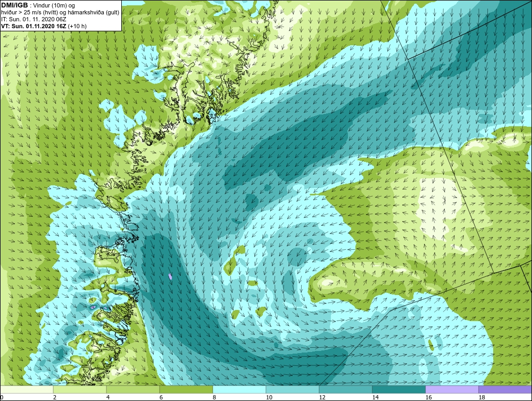Click the legend scale label '4'
The height and width of the screenshot is (401, 532).
108,398
